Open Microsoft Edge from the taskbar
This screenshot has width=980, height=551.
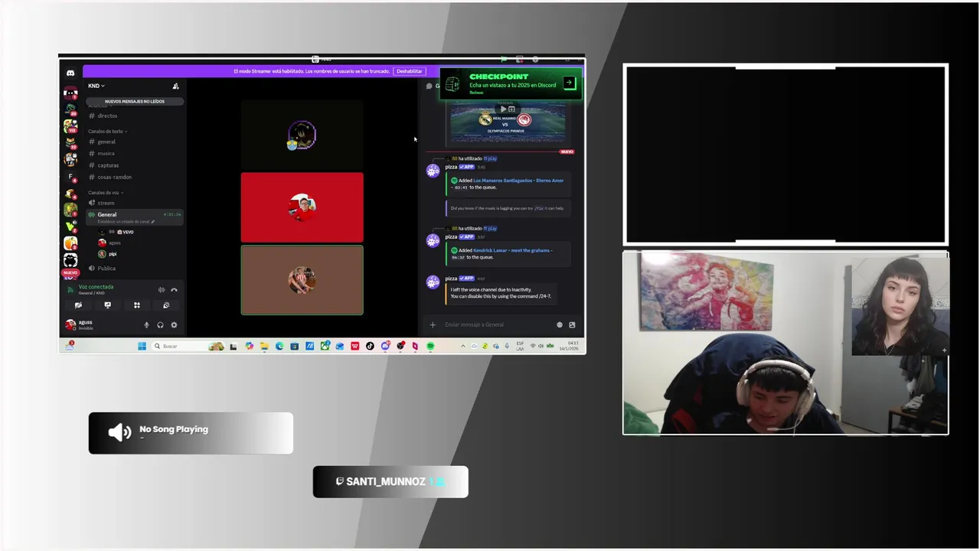pos(279,346)
